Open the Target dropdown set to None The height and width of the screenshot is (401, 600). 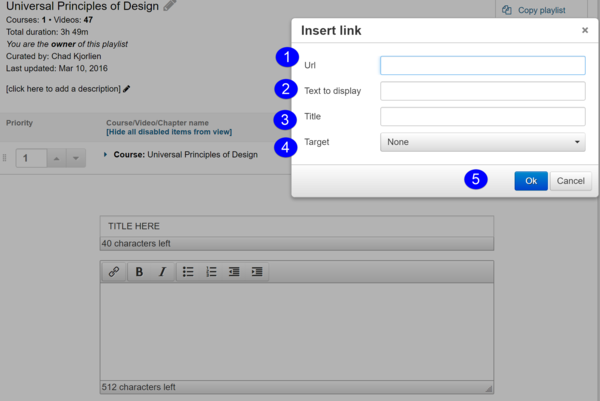click(483, 142)
